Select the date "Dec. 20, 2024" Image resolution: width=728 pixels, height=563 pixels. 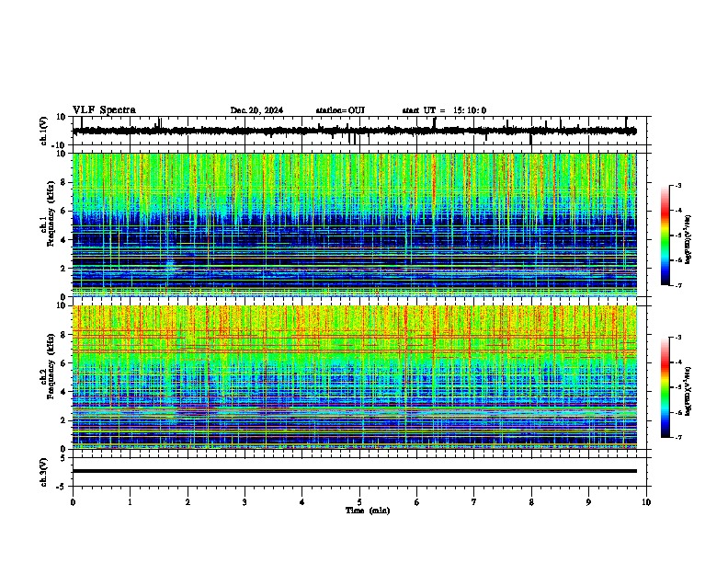point(256,110)
